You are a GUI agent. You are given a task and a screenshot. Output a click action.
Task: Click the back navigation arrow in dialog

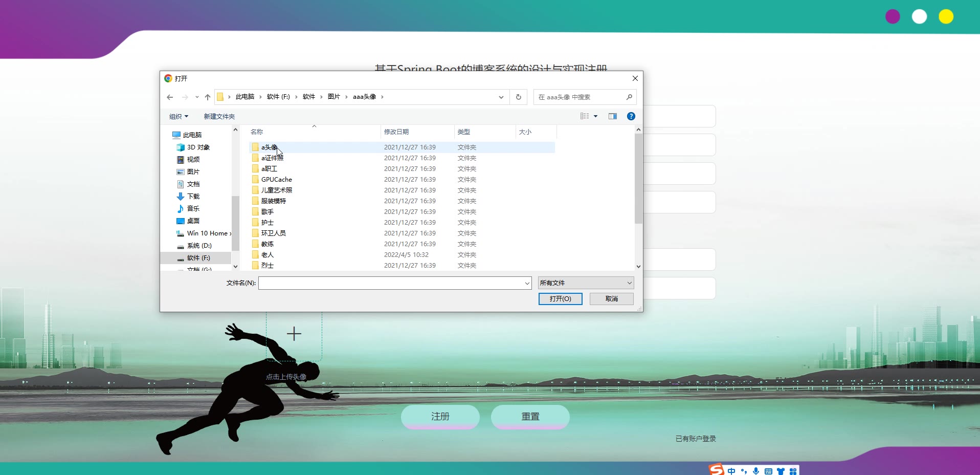click(170, 97)
